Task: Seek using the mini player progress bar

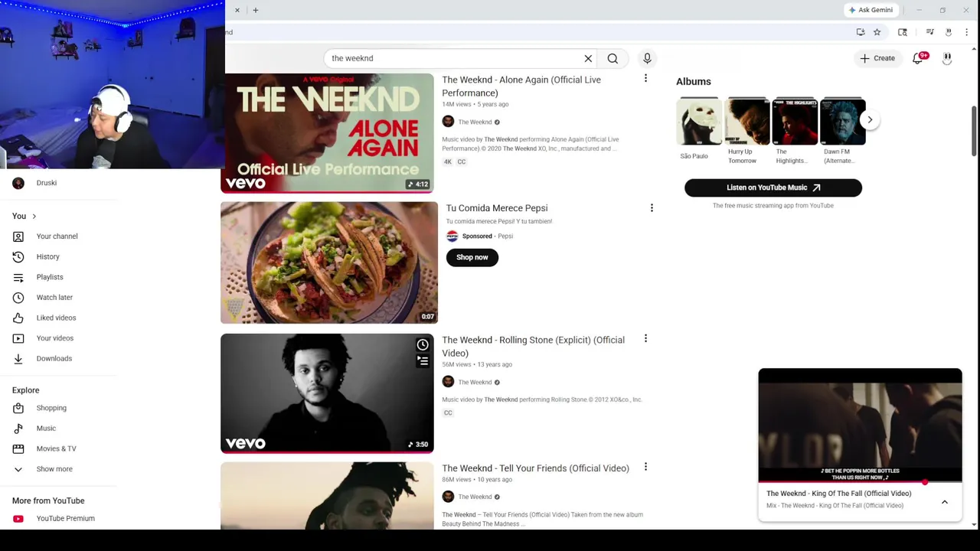Action: (x=860, y=483)
